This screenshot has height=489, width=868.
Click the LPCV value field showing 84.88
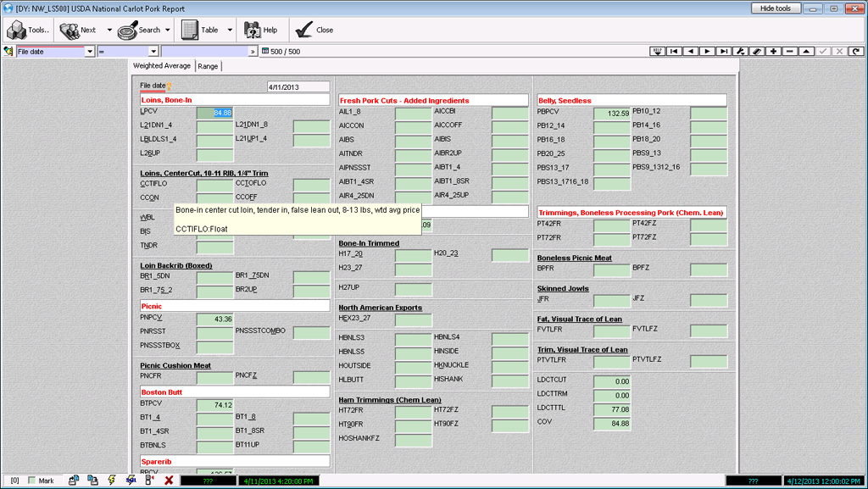coord(214,113)
